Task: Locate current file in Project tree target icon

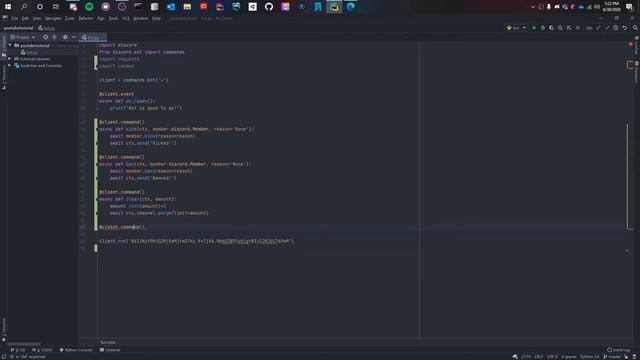Action: click(45, 37)
